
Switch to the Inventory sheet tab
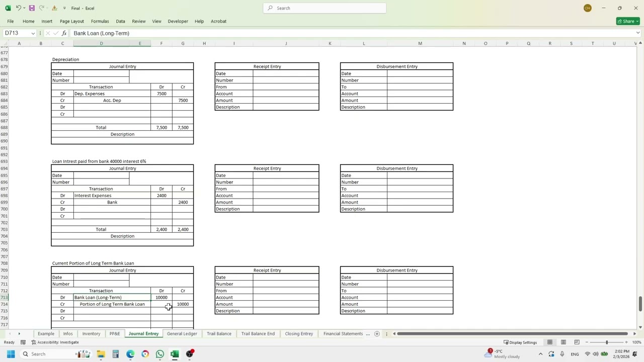tap(91, 334)
